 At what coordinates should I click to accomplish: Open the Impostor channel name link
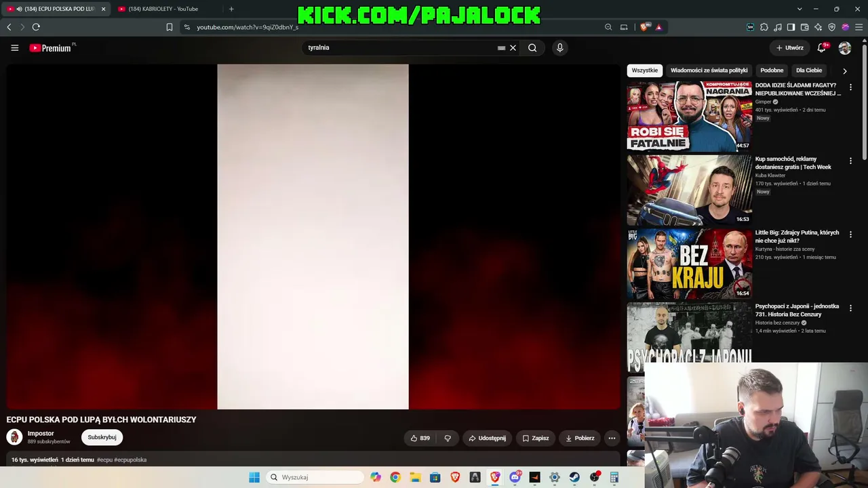[x=41, y=434]
